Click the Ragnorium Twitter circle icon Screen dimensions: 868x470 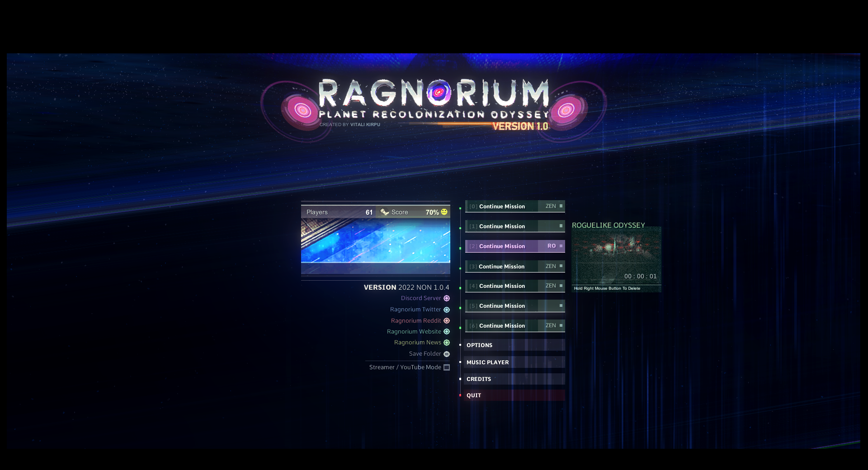click(x=447, y=310)
